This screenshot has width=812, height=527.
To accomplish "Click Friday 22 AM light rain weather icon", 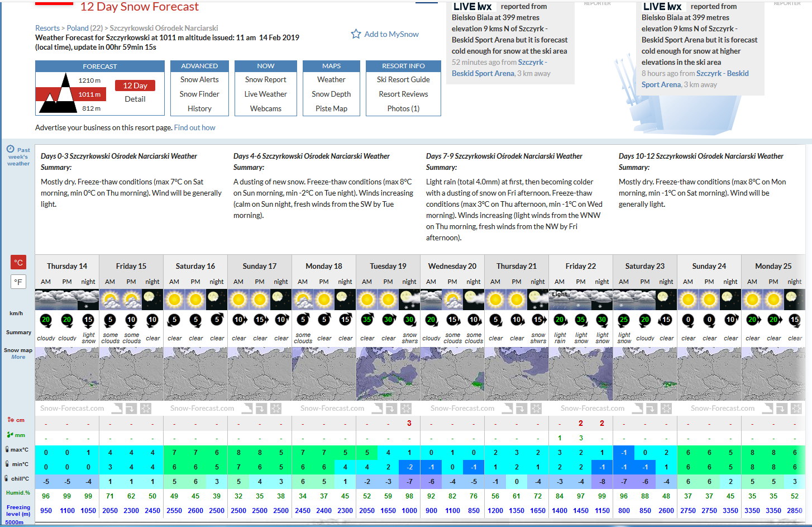I will coord(560,300).
